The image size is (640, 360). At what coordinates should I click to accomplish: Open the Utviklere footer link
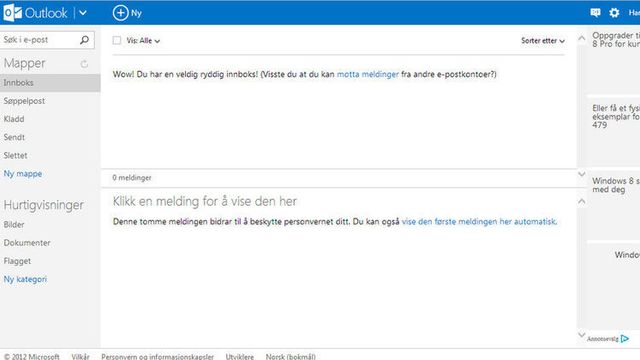(x=240, y=356)
